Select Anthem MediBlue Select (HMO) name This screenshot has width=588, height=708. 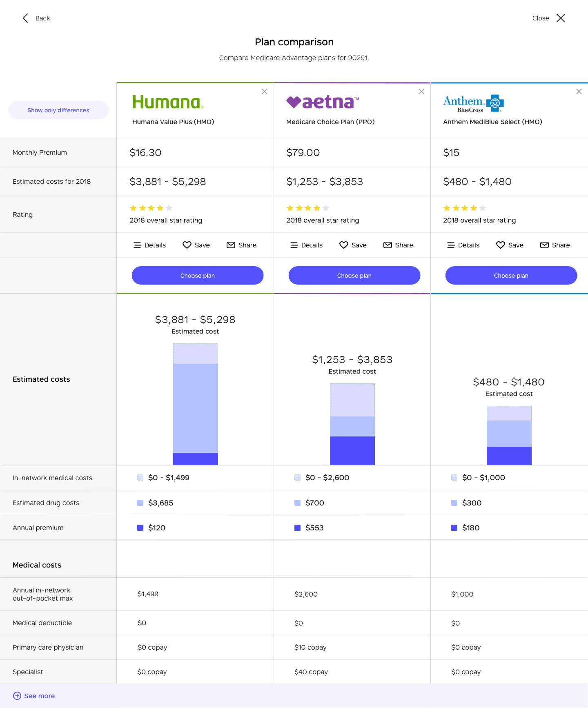pyautogui.click(x=492, y=122)
